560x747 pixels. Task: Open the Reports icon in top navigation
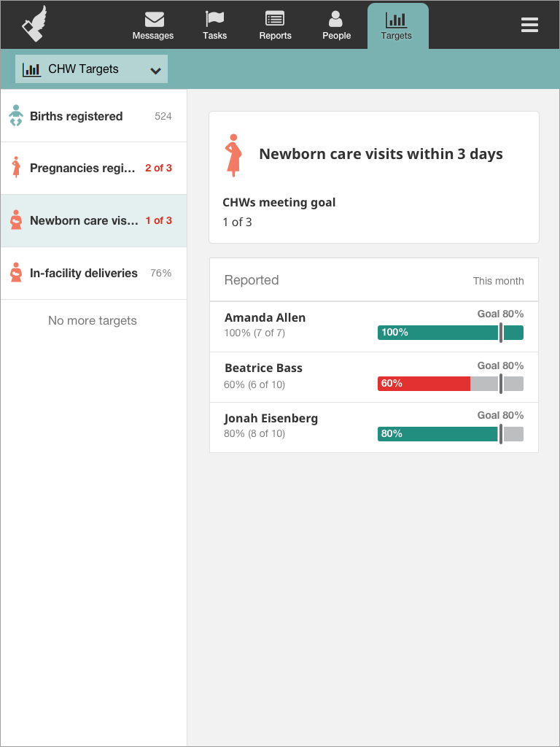coord(275,20)
